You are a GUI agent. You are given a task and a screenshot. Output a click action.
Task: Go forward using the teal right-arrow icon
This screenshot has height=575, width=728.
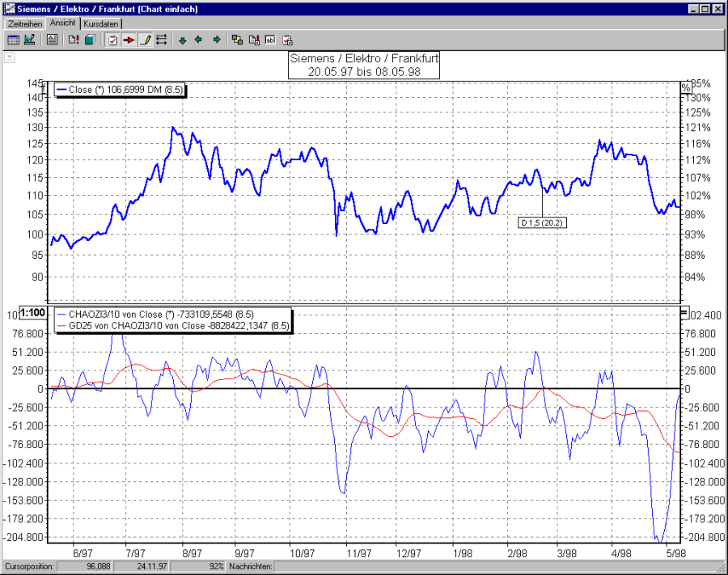215,39
